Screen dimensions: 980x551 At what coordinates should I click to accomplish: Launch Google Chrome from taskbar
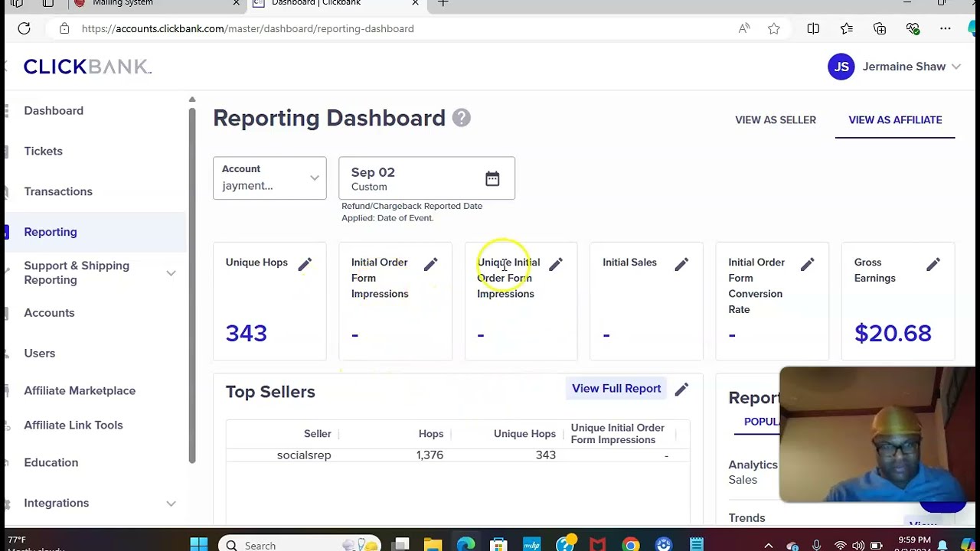631,544
